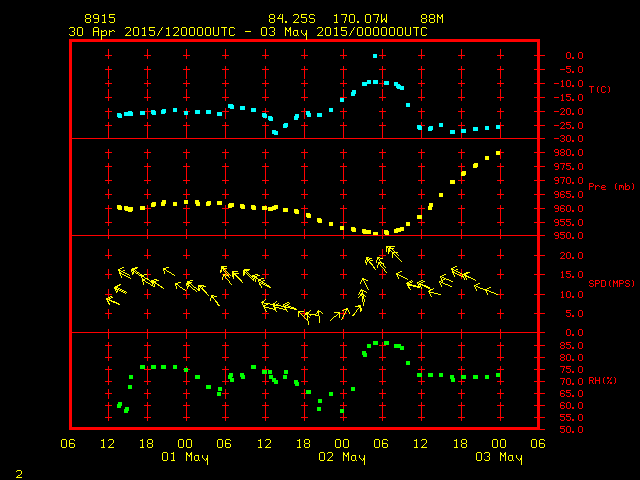640x480 pixels.
Task: Click the "20.0" wind speed tick value
Action: (571, 256)
